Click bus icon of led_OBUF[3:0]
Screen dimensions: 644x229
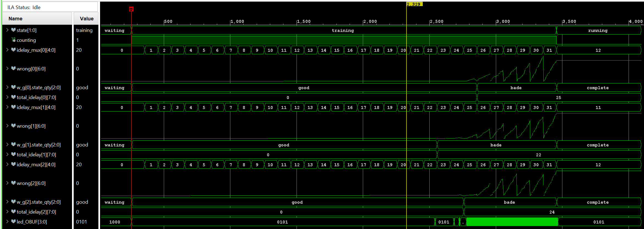click(x=13, y=221)
